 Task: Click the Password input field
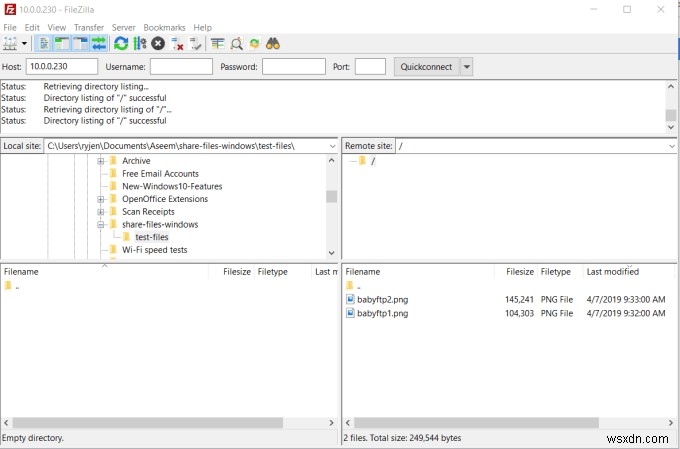(294, 66)
